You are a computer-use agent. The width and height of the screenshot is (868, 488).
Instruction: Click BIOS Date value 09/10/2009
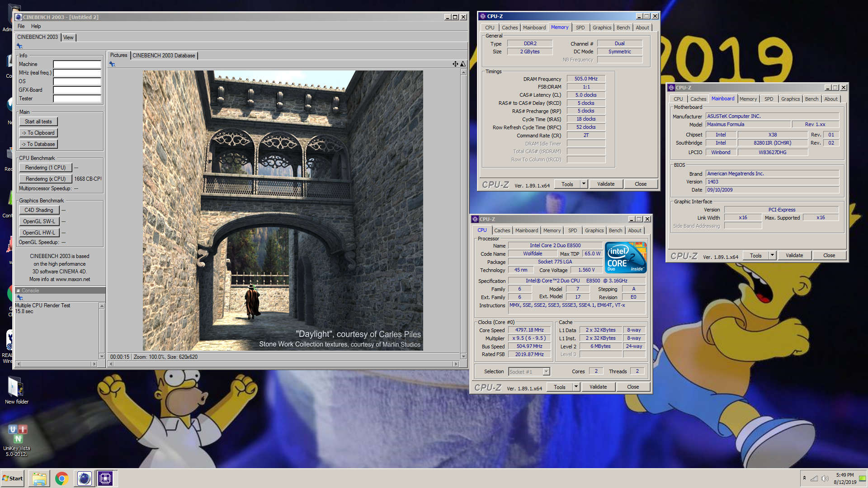pyautogui.click(x=772, y=190)
